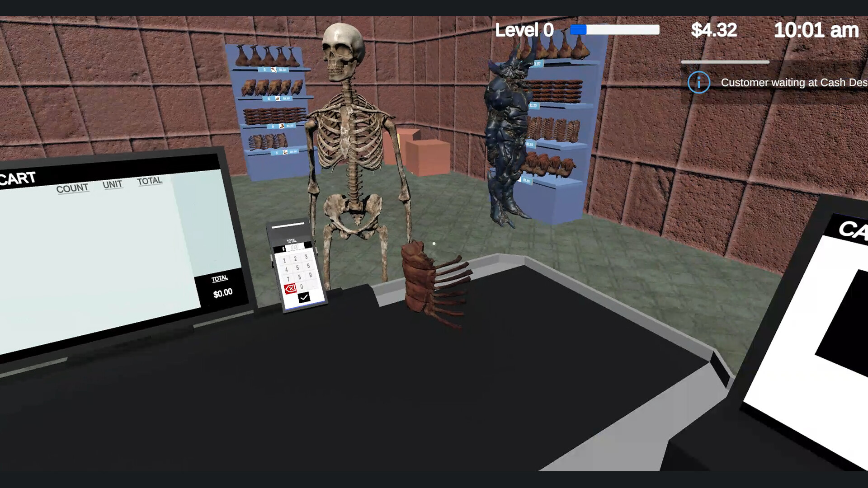This screenshot has width=868, height=488.
Task: Click the TOTAL amount field on the payment terminal
Action: (x=295, y=246)
